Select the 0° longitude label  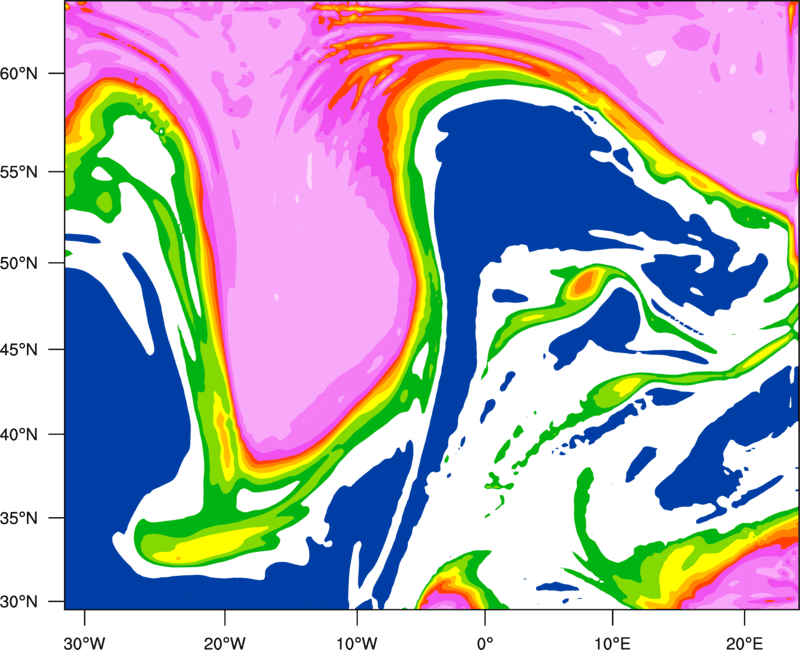(x=485, y=643)
